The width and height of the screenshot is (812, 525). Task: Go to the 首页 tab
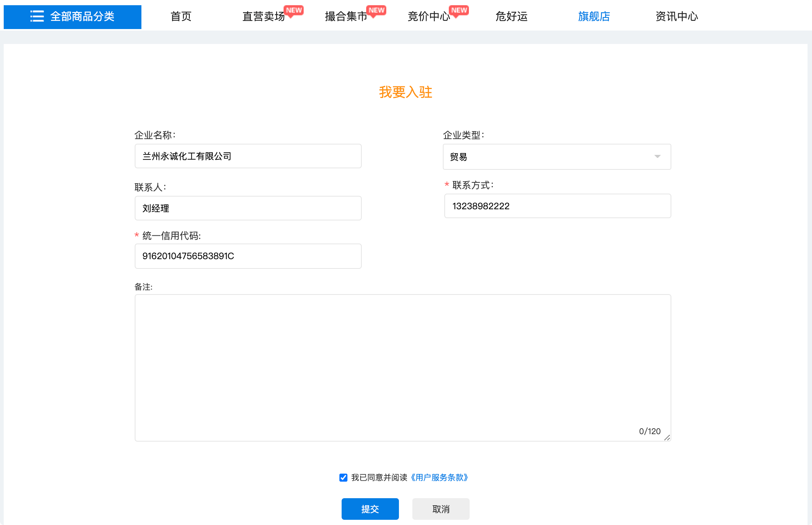coord(181,16)
